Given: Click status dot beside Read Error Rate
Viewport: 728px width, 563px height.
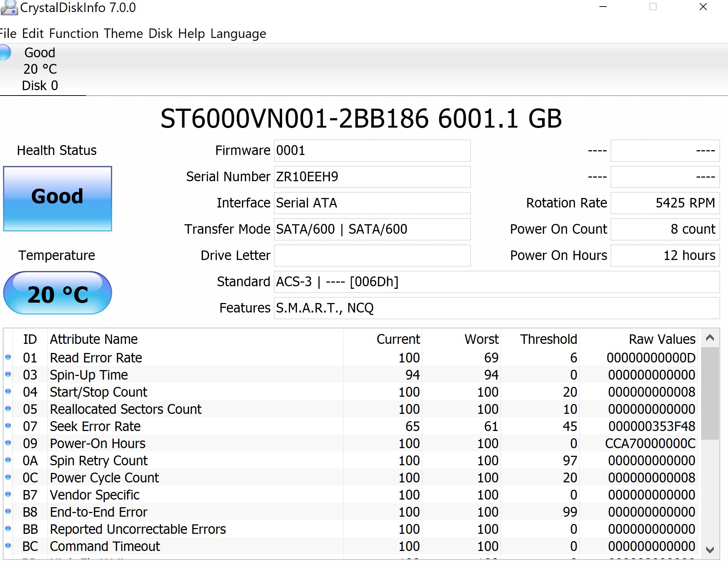Looking at the screenshot, I should pyautogui.click(x=8, y=357).
